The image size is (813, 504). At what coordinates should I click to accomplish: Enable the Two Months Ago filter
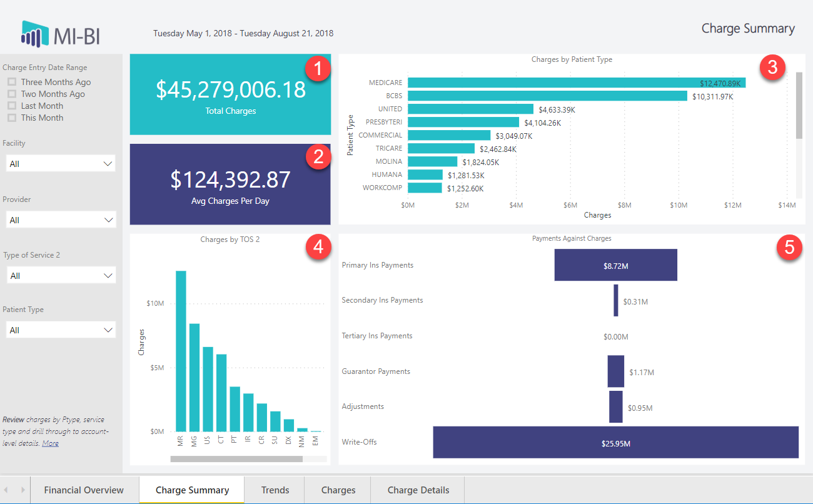pyautogui.click(x=12, y=94)
